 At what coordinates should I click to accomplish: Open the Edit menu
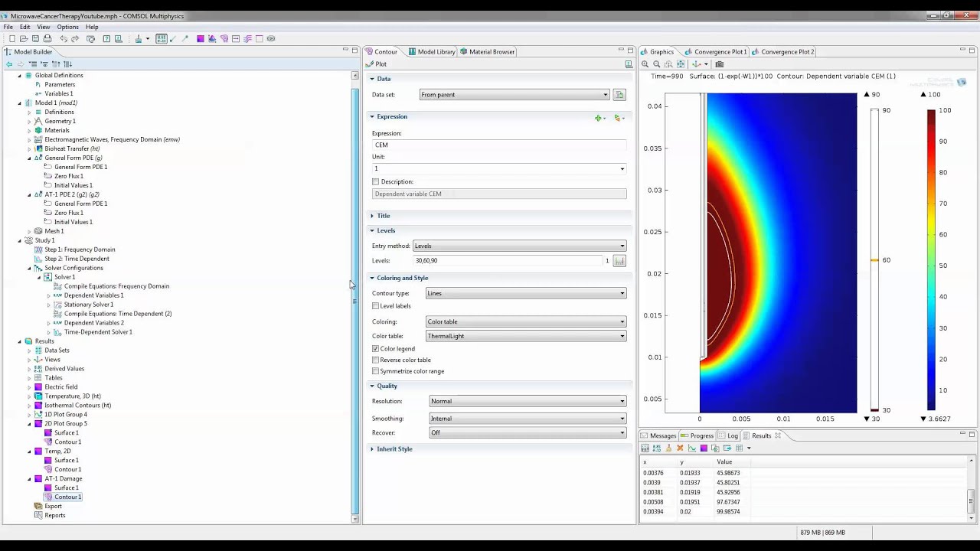tap(25, 27)
